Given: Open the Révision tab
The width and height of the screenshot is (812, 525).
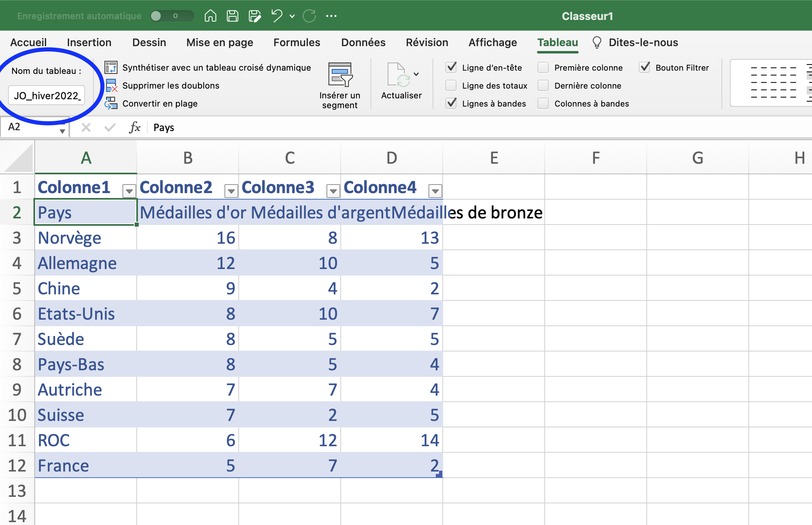Looking at the screenshot, I should pos(427,42).
